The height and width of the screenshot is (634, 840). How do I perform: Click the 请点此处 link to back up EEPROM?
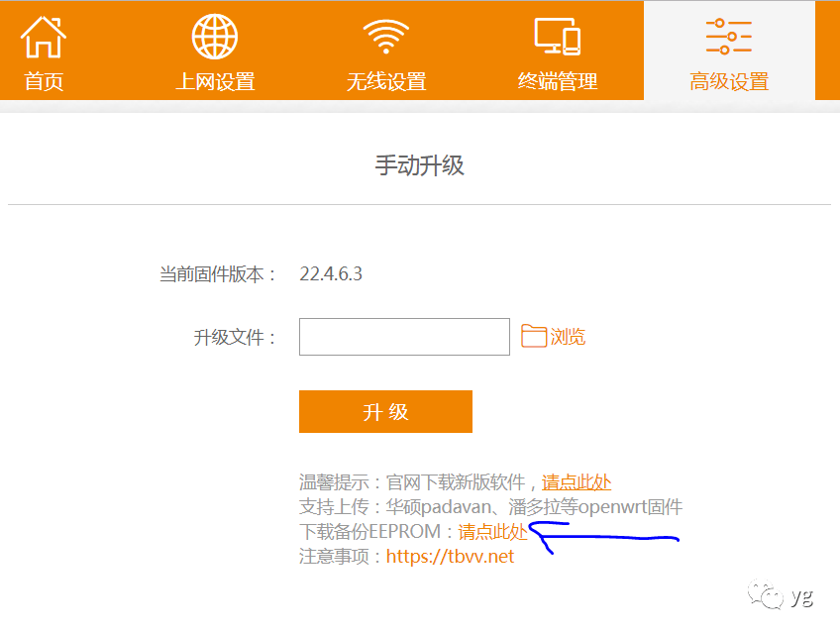coord(492,532)
